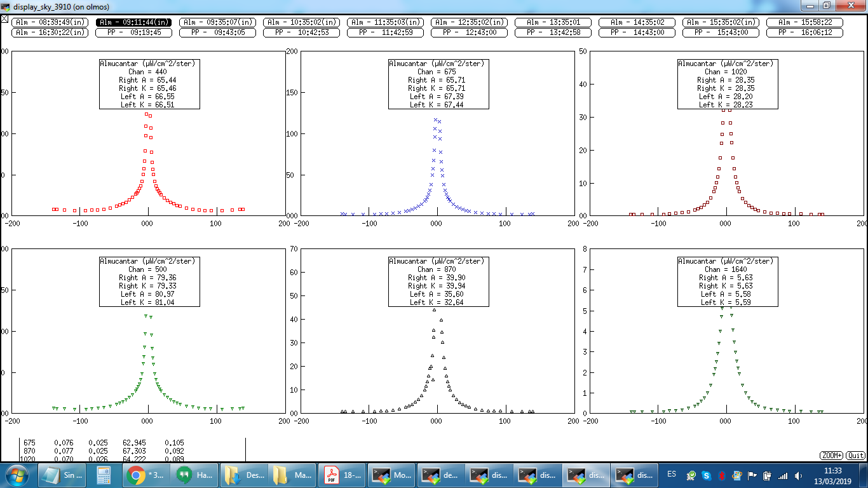
Task: Open the 'Ma...' folder taskbar item
Action: tap(293, 475)
